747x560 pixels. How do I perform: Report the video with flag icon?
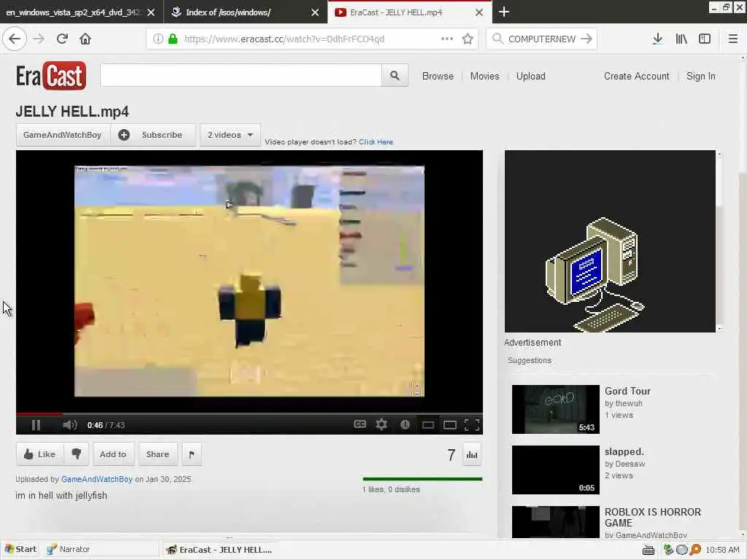pyautogui.click(x=192, y=454)
